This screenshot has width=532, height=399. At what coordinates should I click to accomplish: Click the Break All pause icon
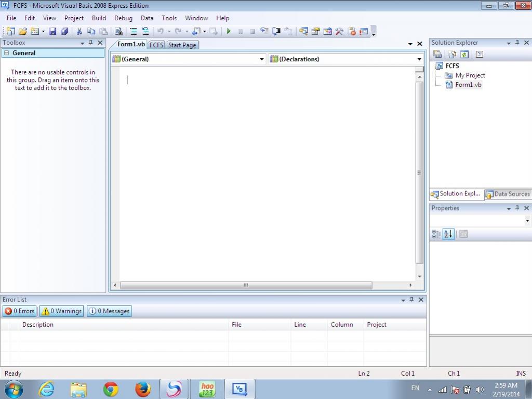(x=240, y=31)
